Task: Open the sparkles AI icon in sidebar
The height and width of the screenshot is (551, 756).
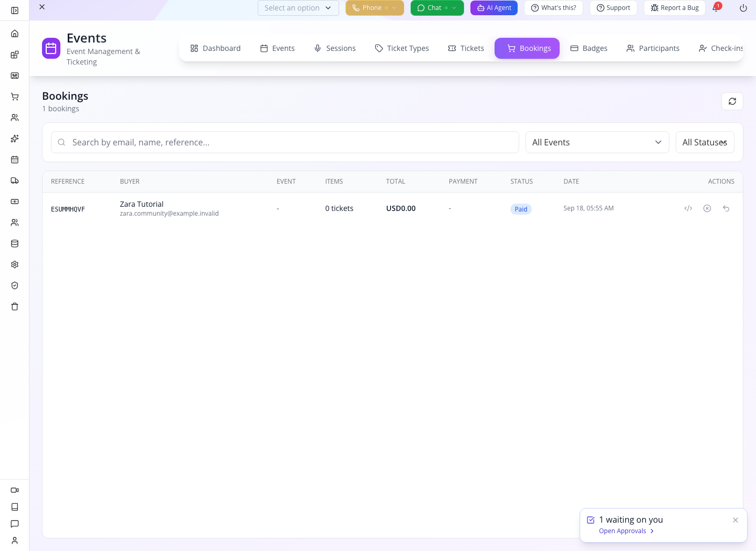Action: pos(15,139)
